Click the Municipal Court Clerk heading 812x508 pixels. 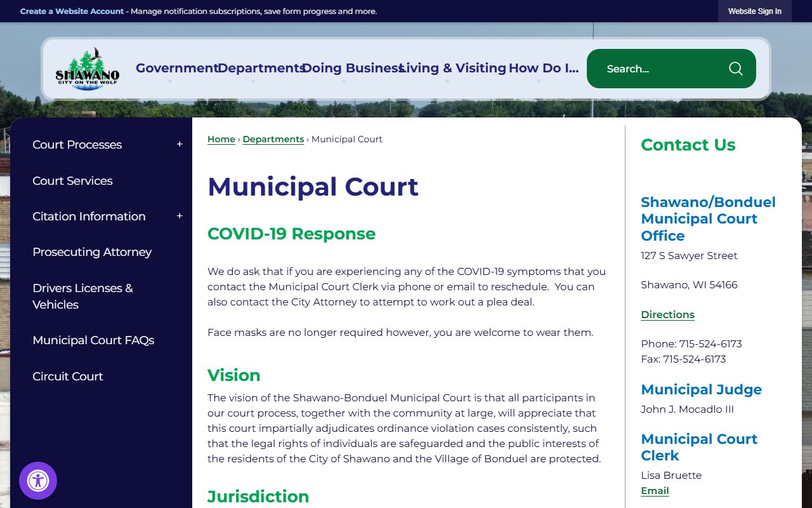[699, 447]
